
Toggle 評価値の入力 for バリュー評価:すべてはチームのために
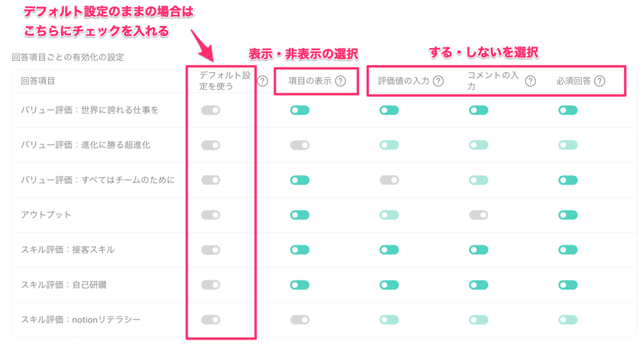[389, 180]
